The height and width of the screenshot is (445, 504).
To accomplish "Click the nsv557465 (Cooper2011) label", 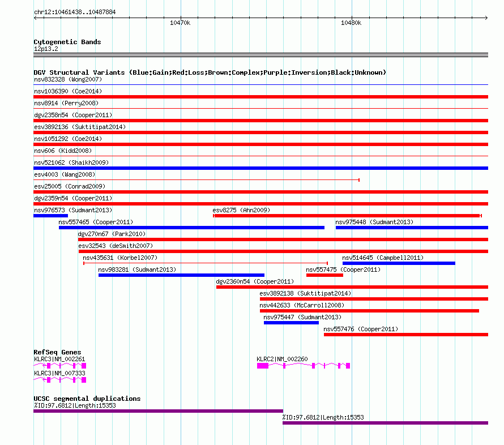I will point(96,222).
